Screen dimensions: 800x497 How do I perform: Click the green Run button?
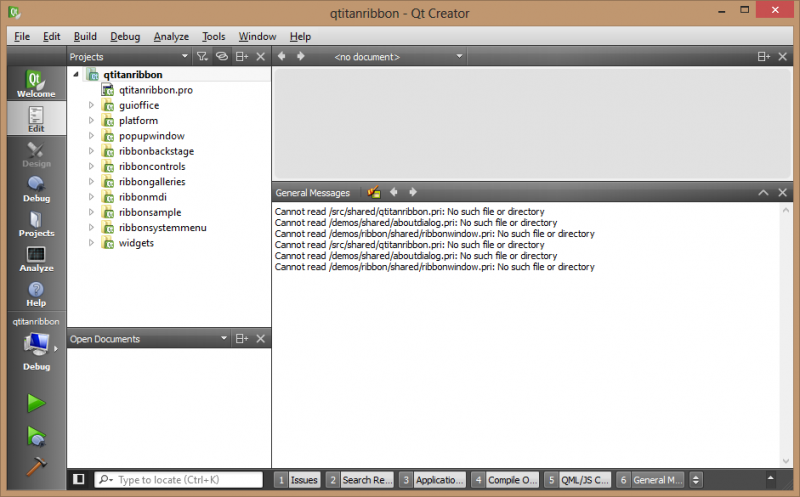pyautogui.click(x=36, y=403)
